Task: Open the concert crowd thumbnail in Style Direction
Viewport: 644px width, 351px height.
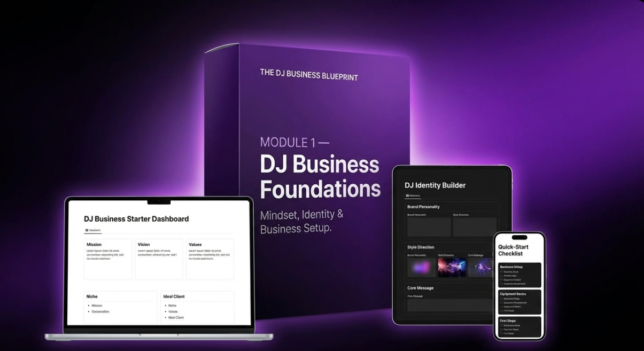Action: tap(452, 268)
